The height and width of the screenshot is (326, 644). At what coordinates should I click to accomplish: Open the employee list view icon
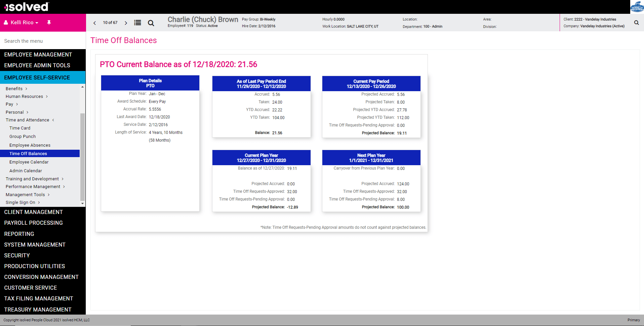137,23
